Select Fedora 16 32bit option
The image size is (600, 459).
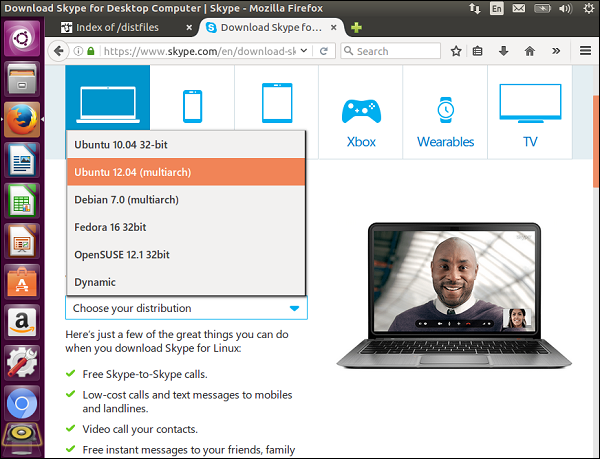186,227
